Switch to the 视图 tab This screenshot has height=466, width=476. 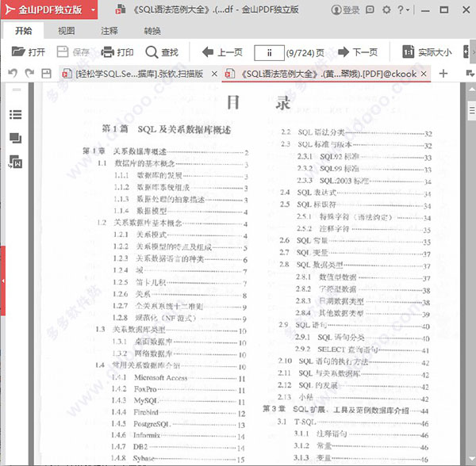(66, 31)
